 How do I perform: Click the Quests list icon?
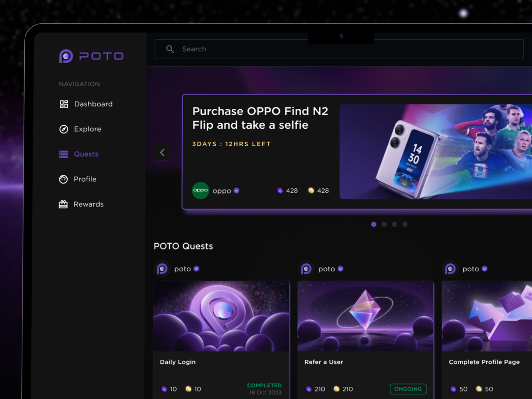point(63,154)
